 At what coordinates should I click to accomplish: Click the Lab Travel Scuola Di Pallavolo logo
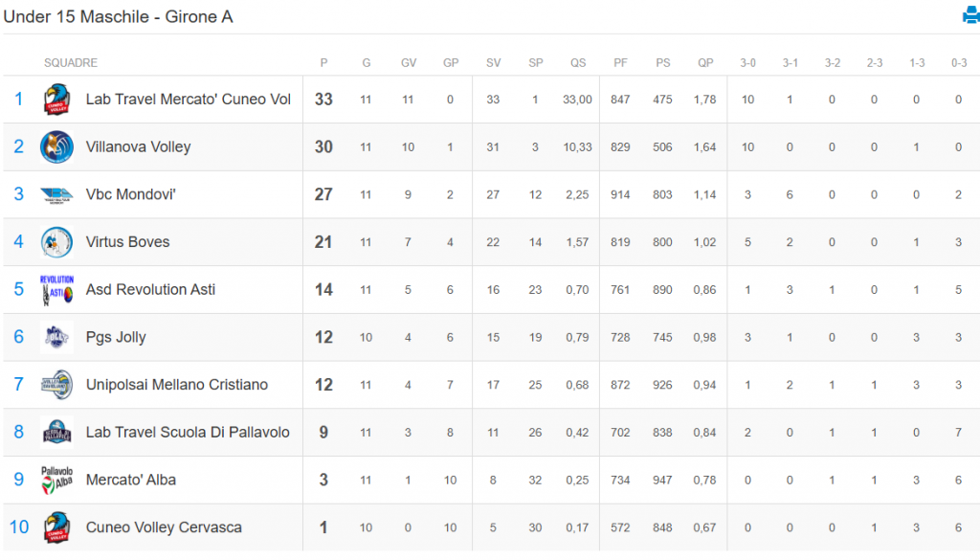click(56, 433)
